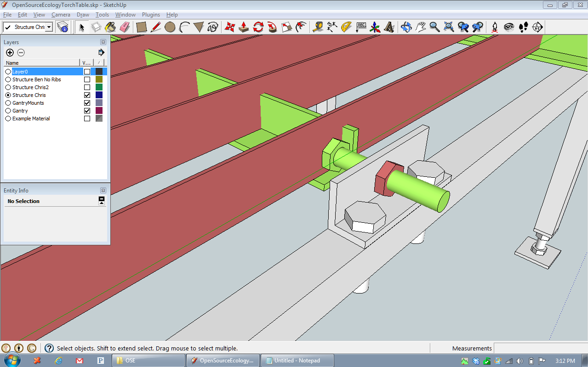
Task: Open Layers panel details arrow menu
Action: click(101, 52)
